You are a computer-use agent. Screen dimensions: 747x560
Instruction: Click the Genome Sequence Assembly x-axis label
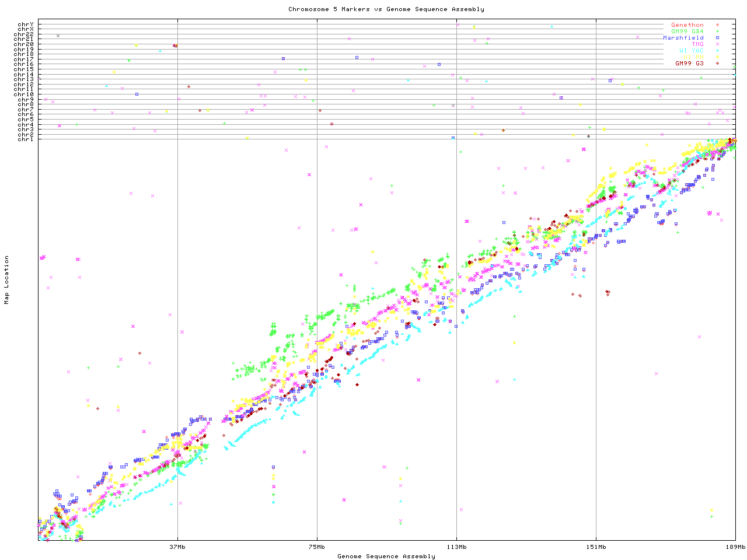pyautogui.click(x=386, y=556)
